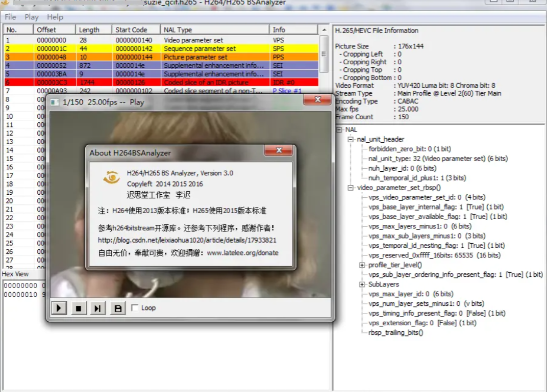The image size is (547, 392).
Task: Click the NAL list scroll-up arrow
Action: 324,30
